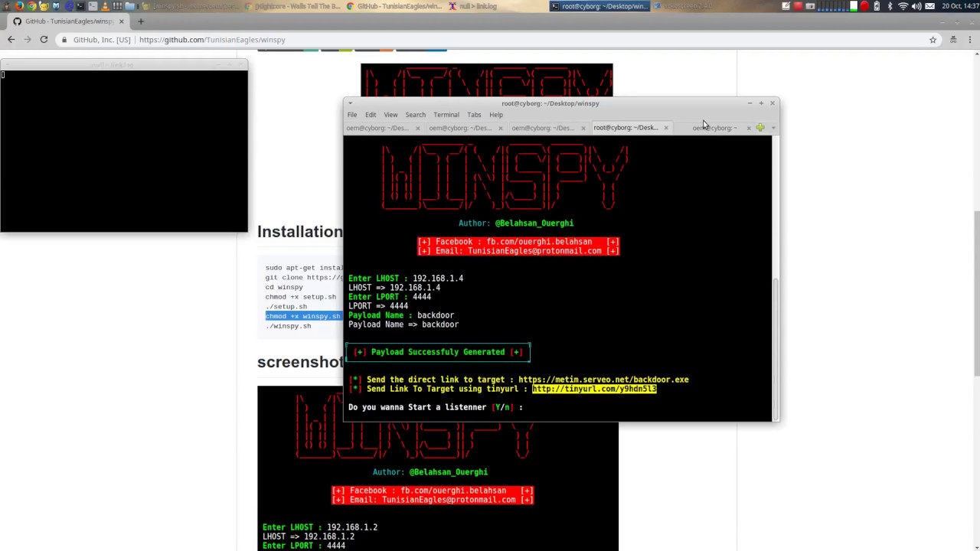
Task: Close the active root@cyborg terminal tab
Action: coord(666,128)
